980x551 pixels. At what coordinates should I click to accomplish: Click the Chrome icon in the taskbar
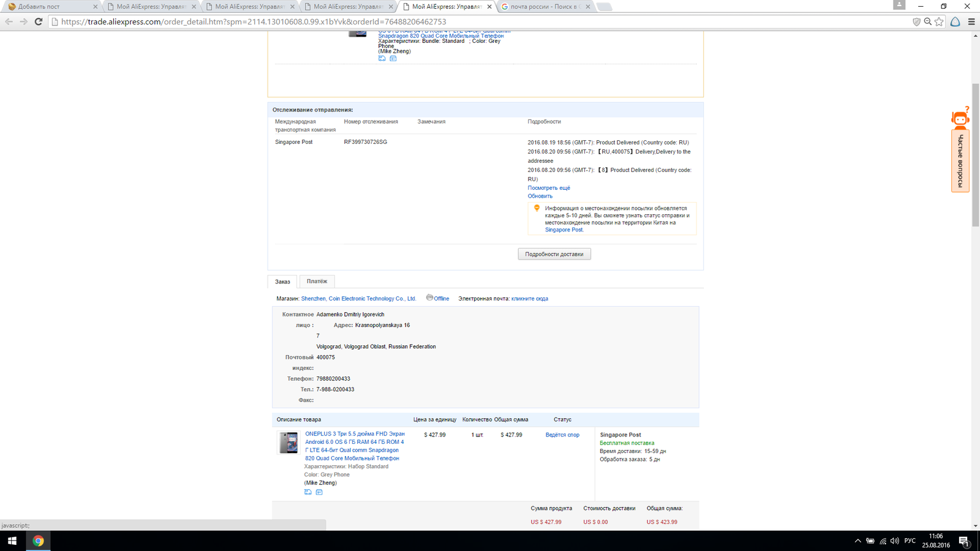click(x=38, y=541)
